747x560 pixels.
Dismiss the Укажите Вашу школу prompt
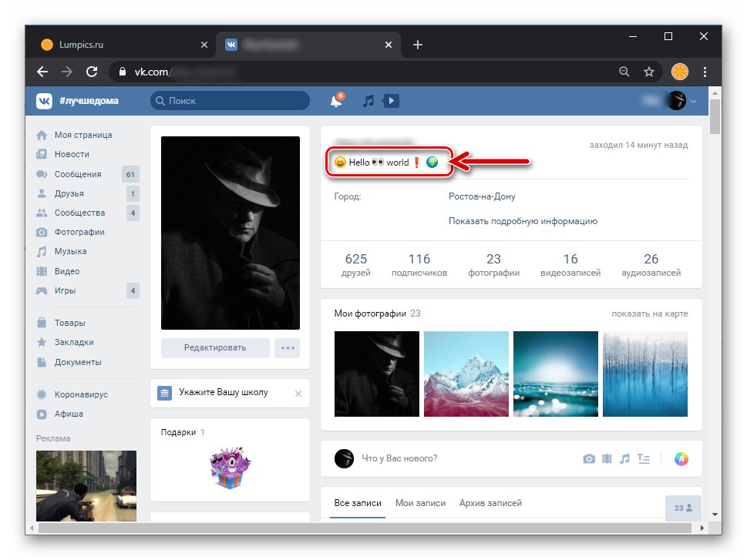pyautogui.click(x=298, y=394)
